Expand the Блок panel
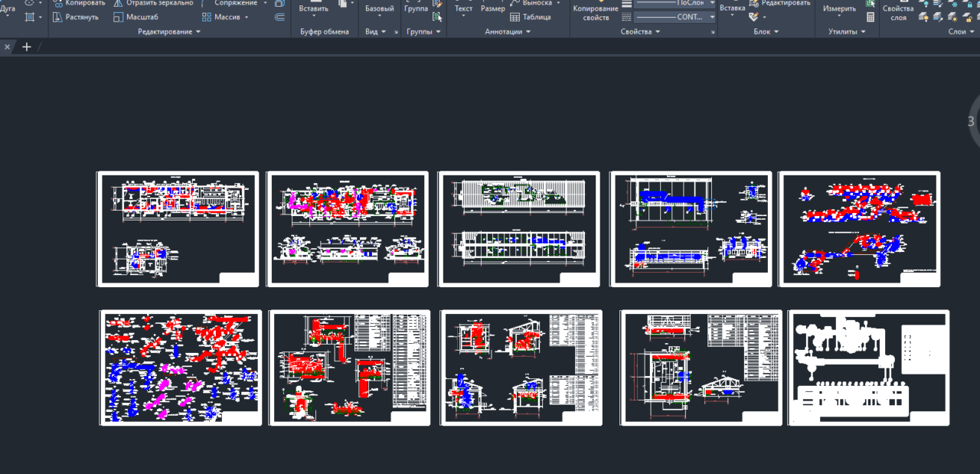Image resolution: width=980 pixels, height=474 pixels. pos(766,31)
